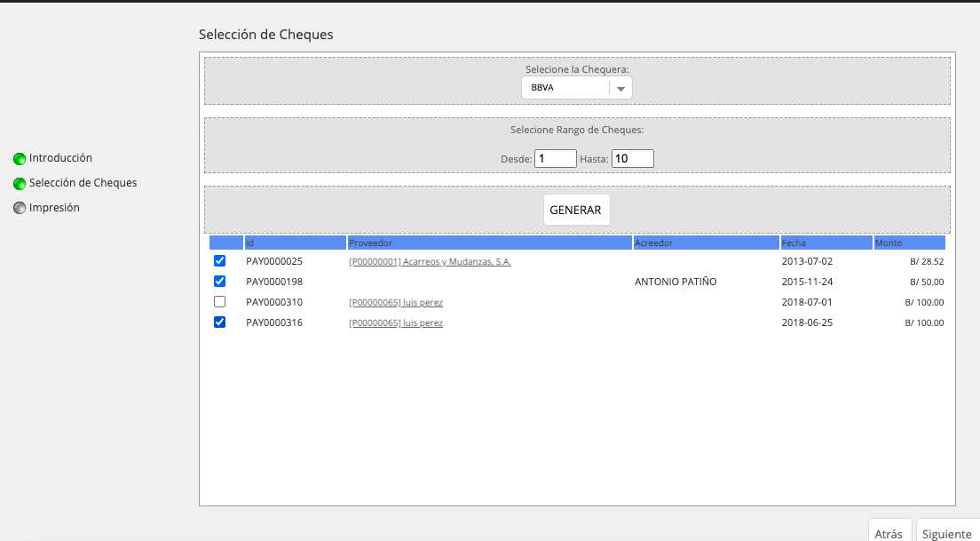Click the GENERAR button
The width and height of the screenshot is (980, 541).
(x=575, y=211)
